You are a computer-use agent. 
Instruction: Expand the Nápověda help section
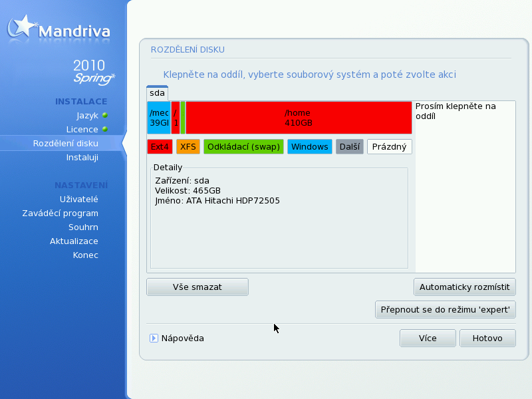tap(154, 338)
